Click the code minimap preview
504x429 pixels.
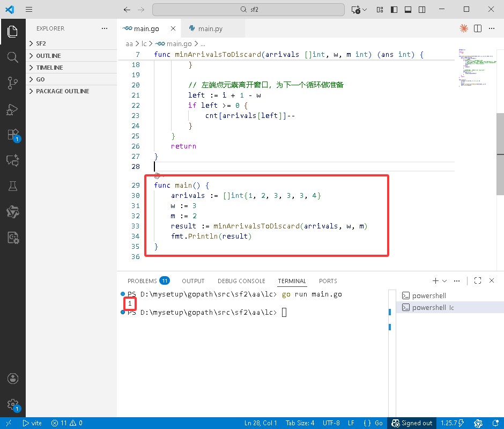pyautogui.click(x=477, y=68)
